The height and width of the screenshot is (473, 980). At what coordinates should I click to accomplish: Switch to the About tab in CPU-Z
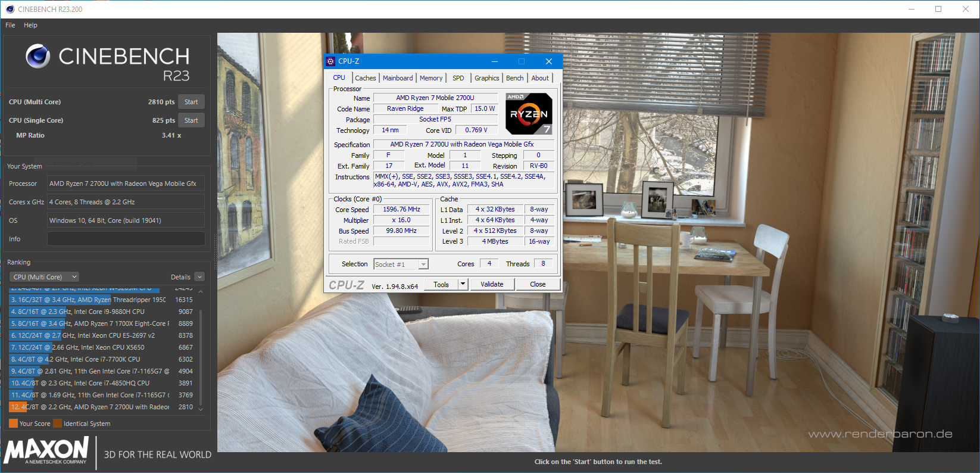[x=540, y=78]
